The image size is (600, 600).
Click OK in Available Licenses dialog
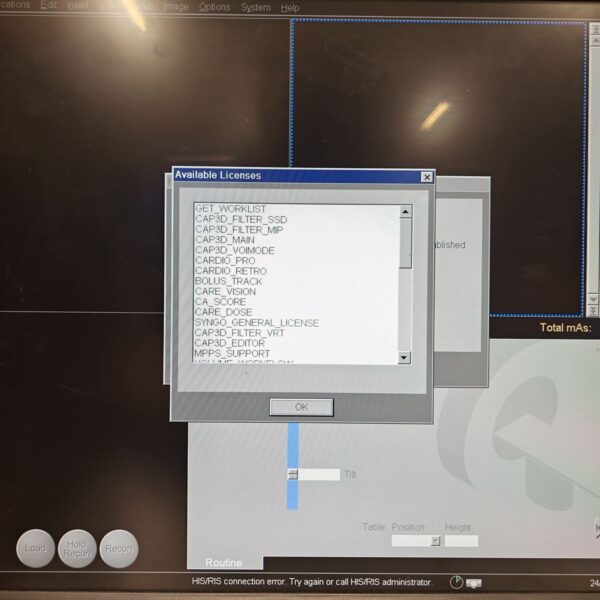[x=301, y=407]
